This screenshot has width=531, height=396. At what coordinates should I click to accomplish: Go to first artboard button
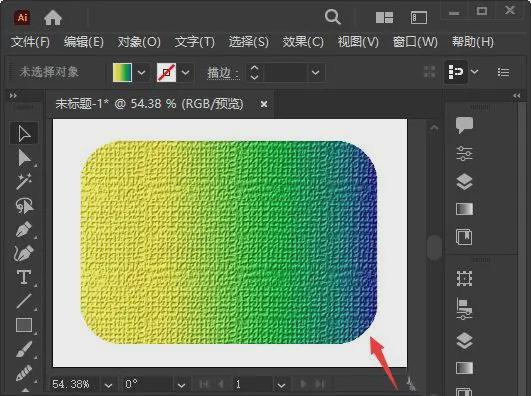[x=204, y=384]
